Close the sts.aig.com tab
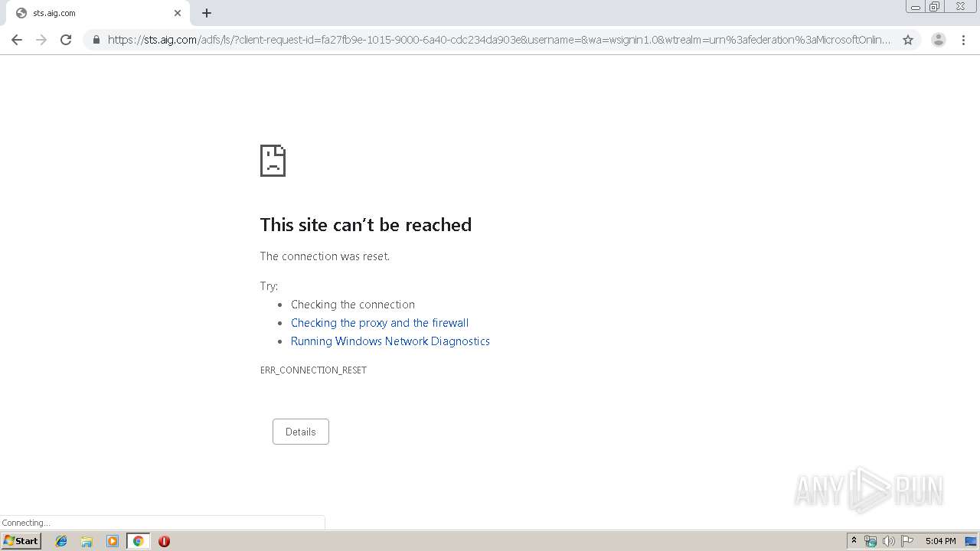Image resolution: width=980 pixels, height=551 pixels. (178, 13)
